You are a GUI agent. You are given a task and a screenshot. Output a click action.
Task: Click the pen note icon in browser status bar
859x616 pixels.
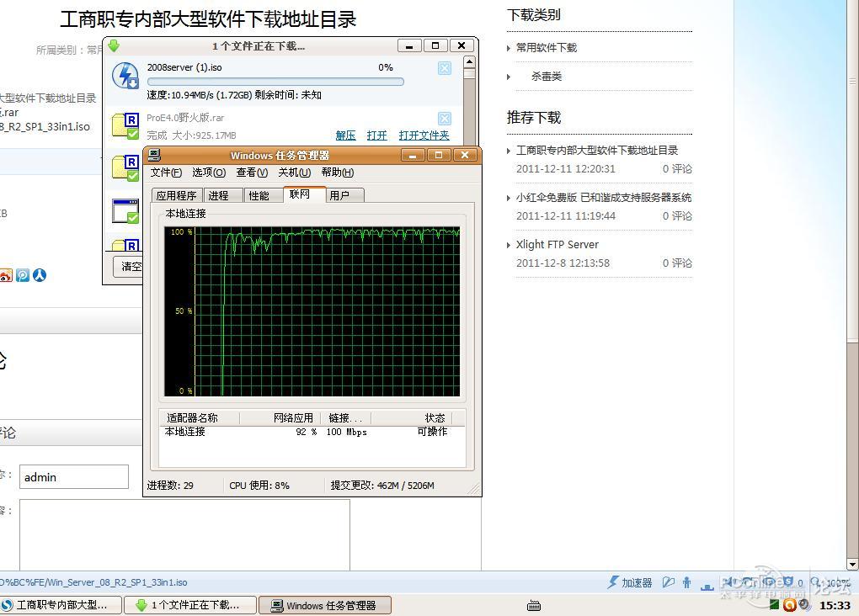coord(668,582)
